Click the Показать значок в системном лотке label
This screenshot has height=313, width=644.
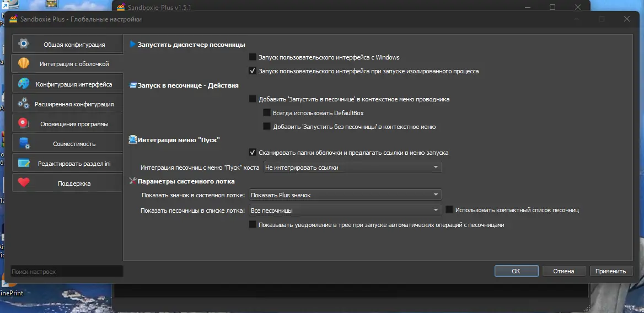pyautogui.click(x=193, y=195)
